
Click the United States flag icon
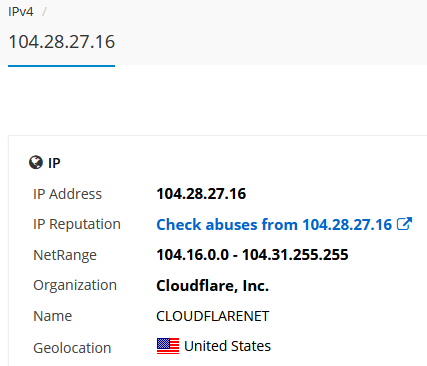pyautogui.click(x=168, y=346)
